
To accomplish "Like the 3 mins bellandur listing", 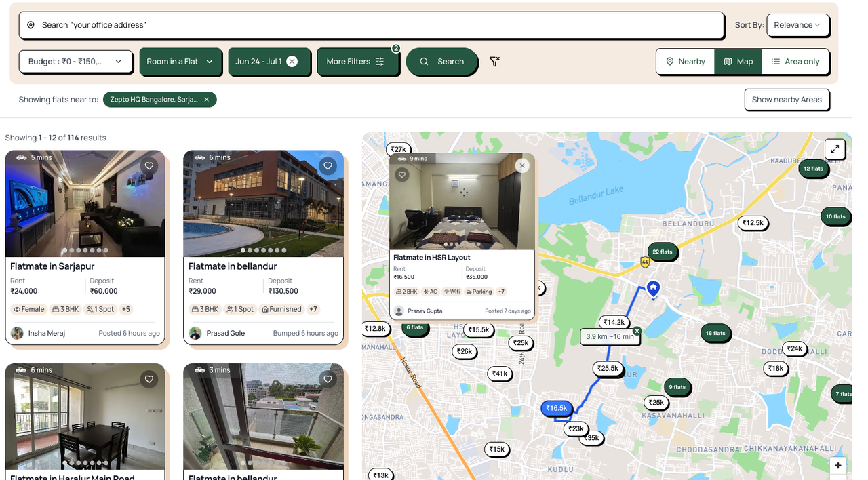I will [328, 380].
